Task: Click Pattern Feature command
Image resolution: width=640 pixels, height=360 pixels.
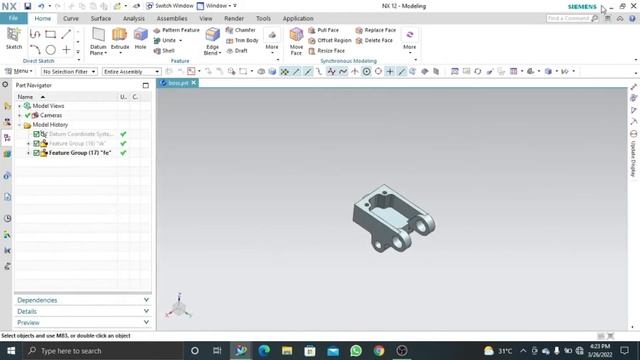Action: [x=176, y=30]
